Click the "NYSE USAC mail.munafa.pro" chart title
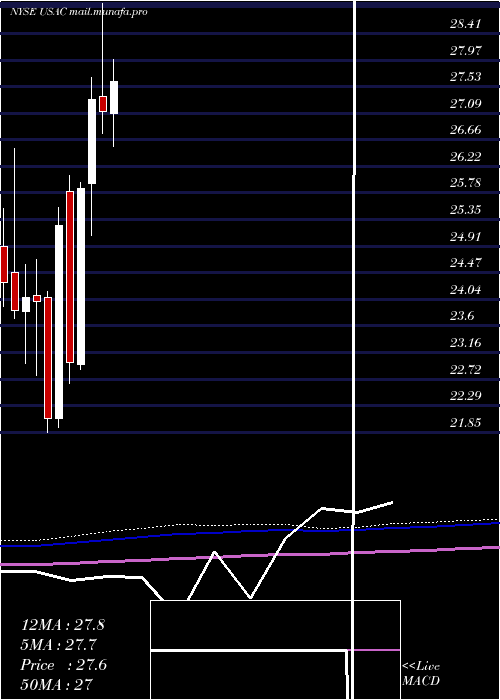Image resolution: width=500 pixels, height=700 pixels. 79,12
